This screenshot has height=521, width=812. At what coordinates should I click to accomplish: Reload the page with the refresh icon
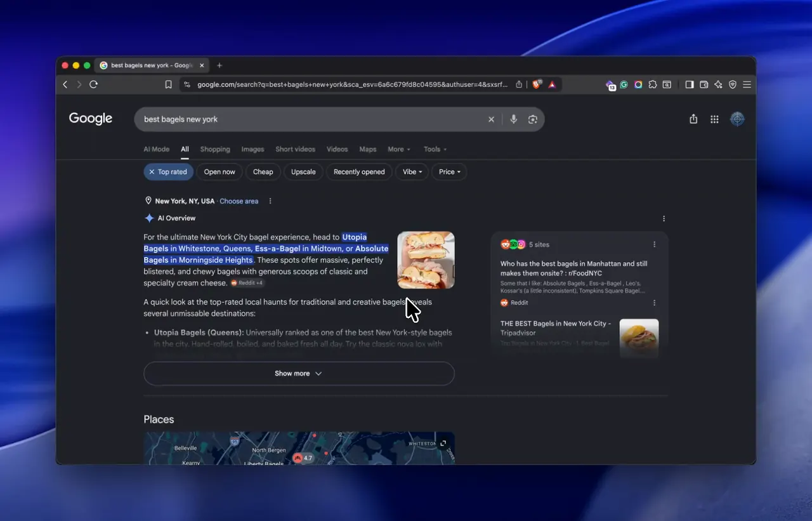[93, 84]
